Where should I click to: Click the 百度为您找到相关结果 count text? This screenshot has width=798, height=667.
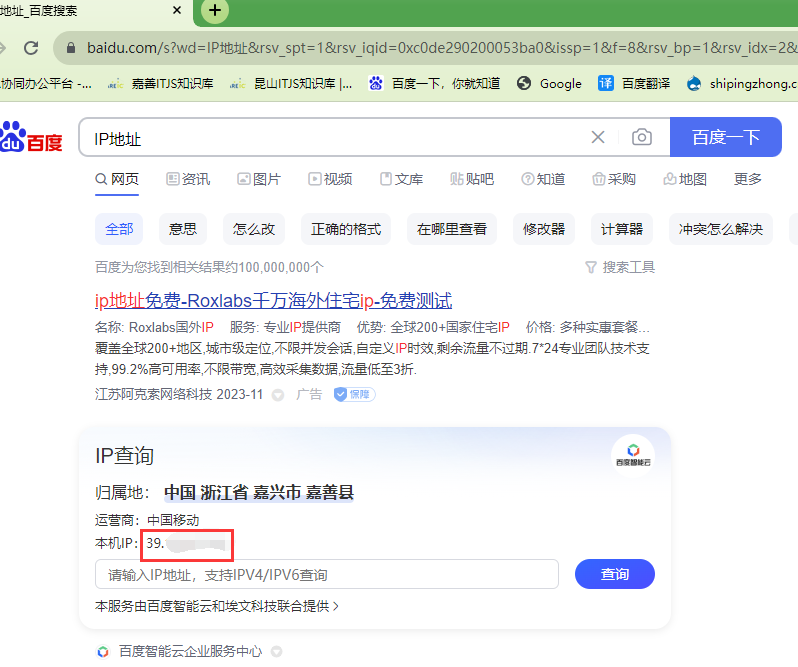pyautogui.click(x=209, y=267)
